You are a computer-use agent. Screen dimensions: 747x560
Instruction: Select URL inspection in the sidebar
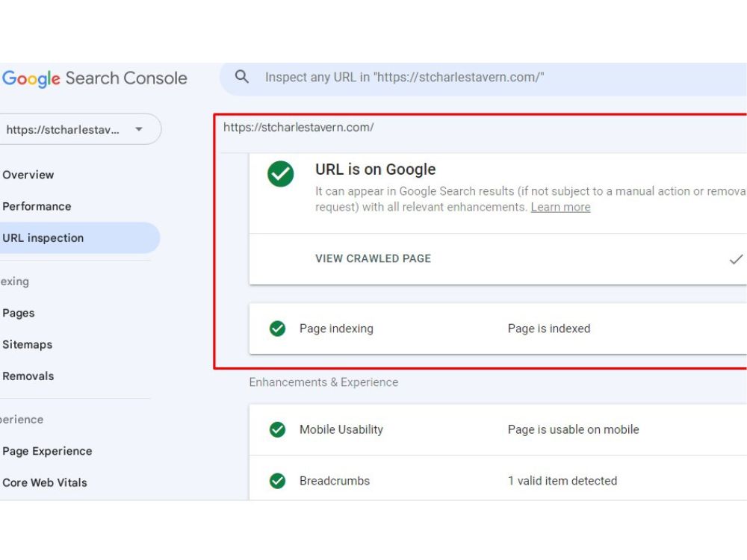(x=79, y=237)
